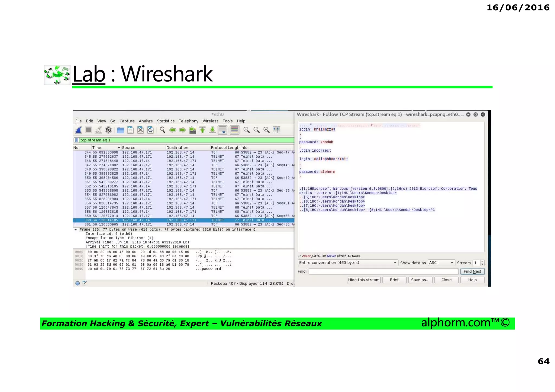Select packet 357 Telnet Data row
The image size is (555, 392).
(x=184, y=208)
